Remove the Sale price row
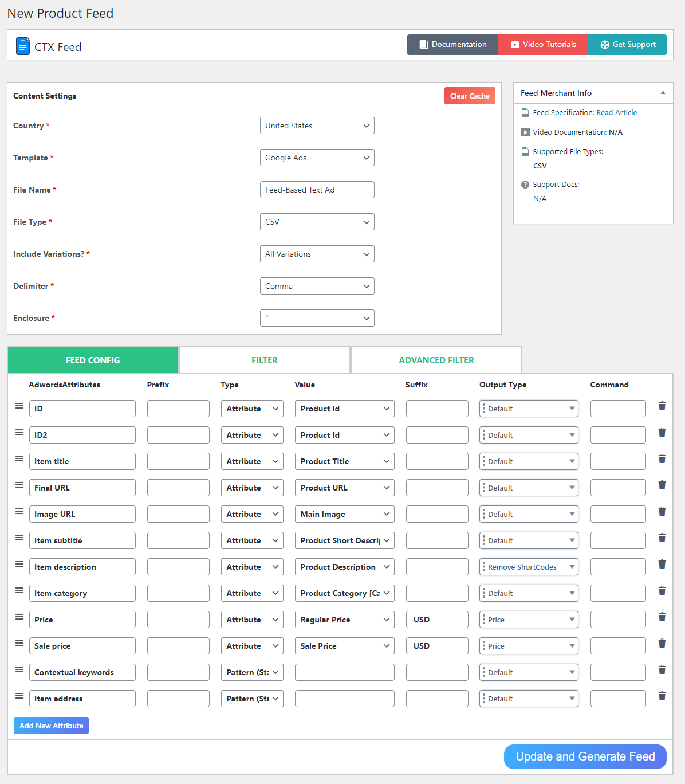Image resolution: width=685 pixels, height=784 pixels. (x=662, y=643)
